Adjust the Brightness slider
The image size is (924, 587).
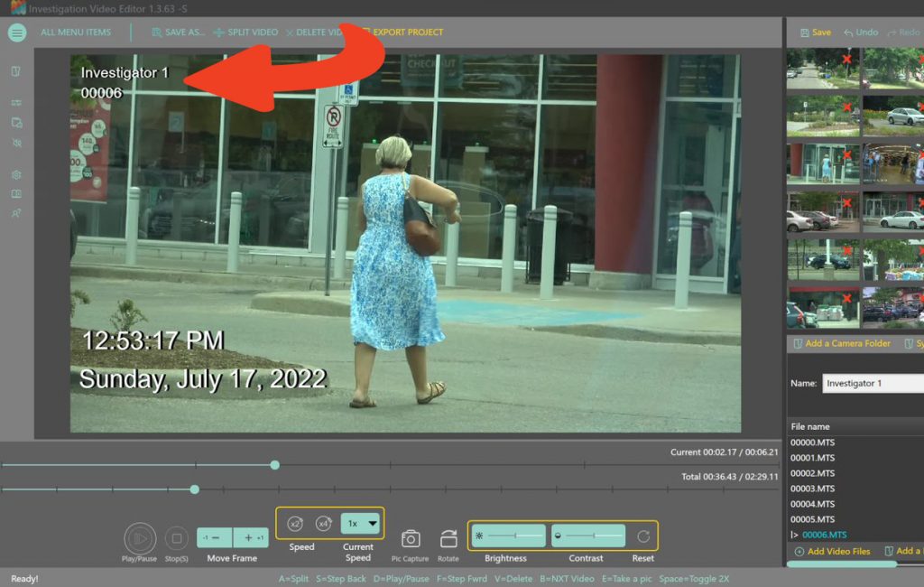click(x=514, y=535)
